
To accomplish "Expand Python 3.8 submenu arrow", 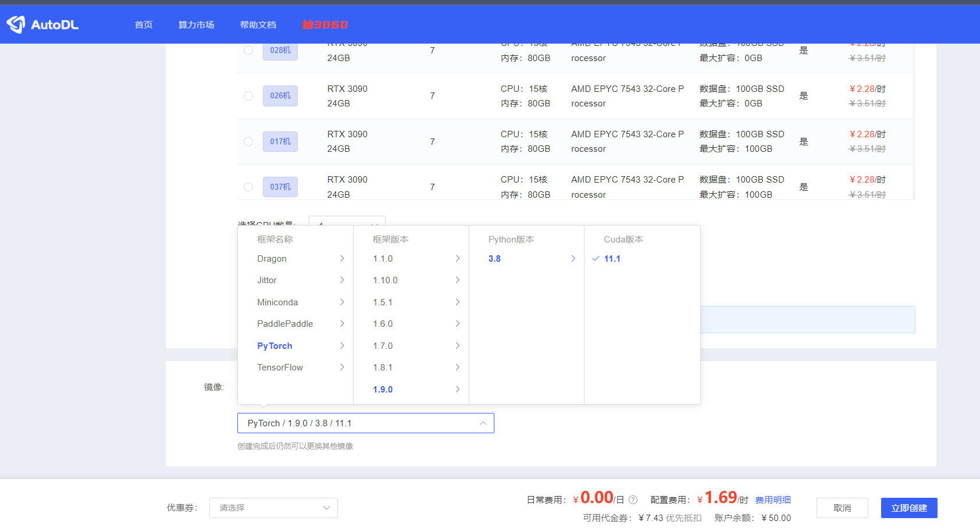I will tap(573, 258).
